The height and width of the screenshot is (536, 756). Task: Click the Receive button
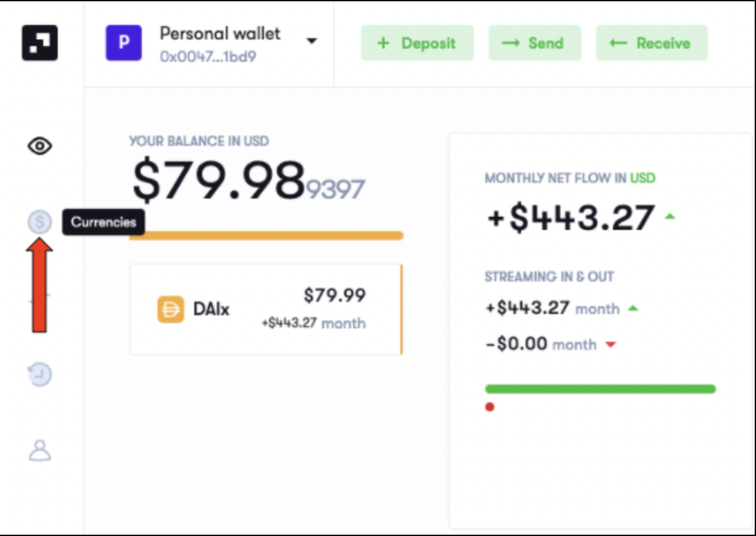click(652, 43)
